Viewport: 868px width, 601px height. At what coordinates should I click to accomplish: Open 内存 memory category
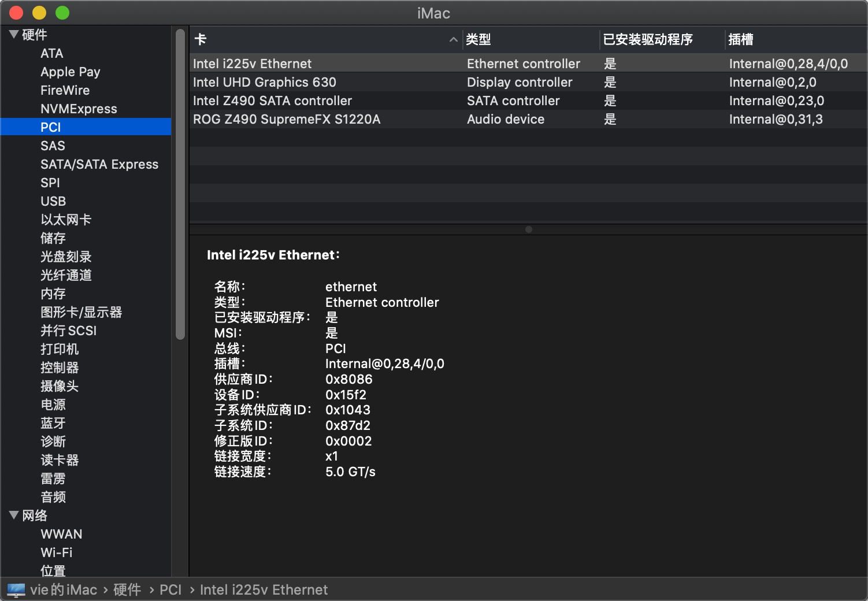tap(53, 294)
